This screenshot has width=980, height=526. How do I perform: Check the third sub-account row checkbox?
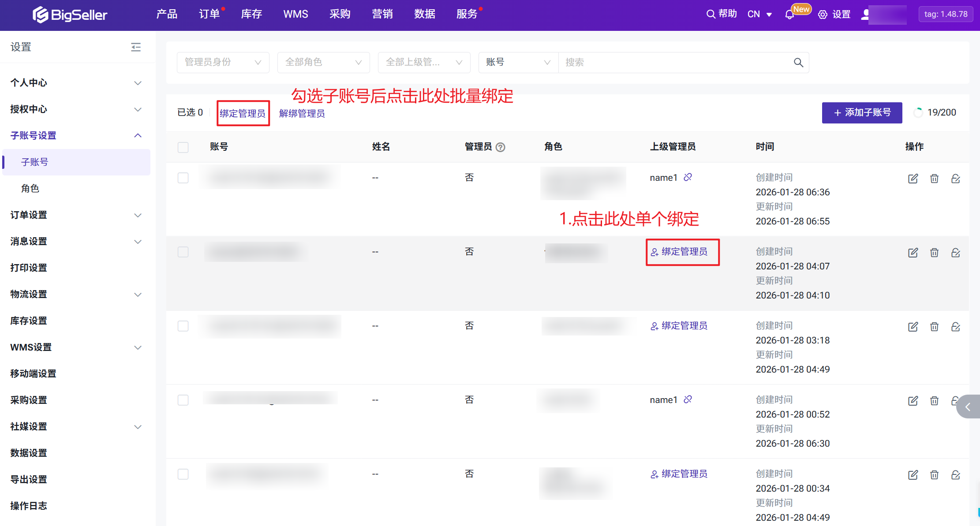183,326
